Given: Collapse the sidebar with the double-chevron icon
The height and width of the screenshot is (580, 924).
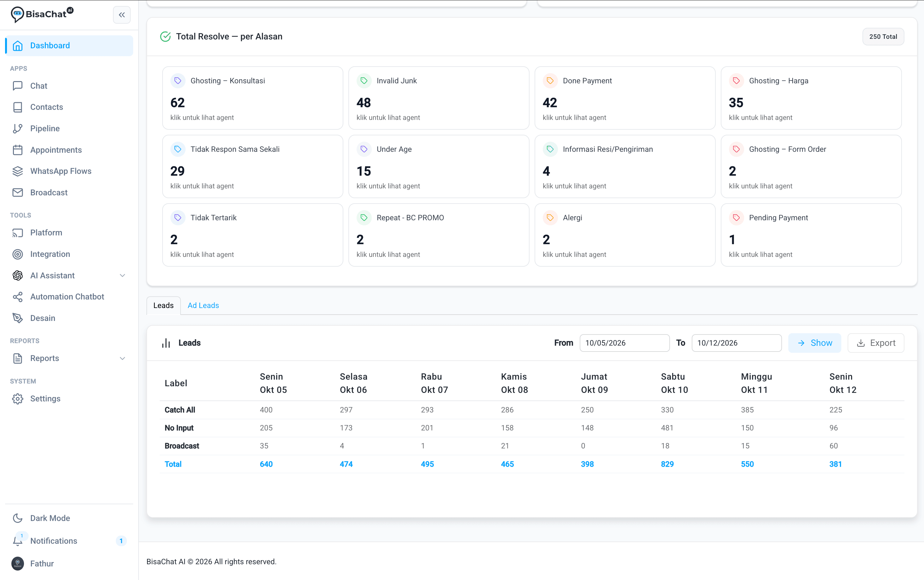Looking at the screenshot, I should tap(121, 15).
